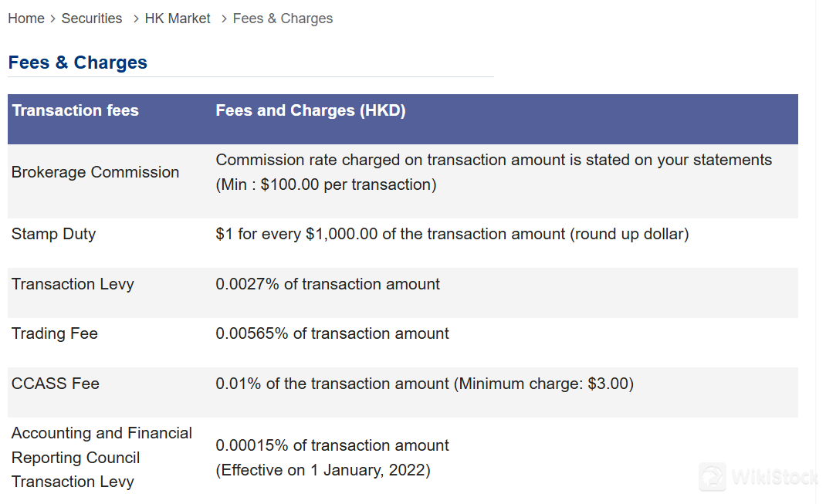Select the Transaction Levy row
826x504 pixels.
[x=72, y=284]
